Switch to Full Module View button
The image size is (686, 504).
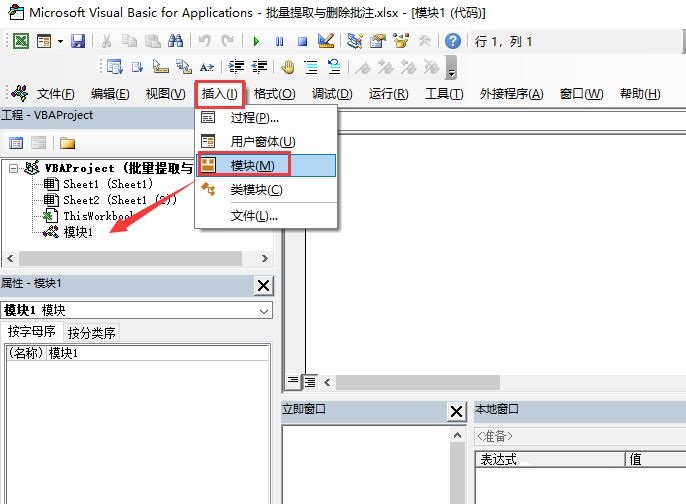click(x=310, y=382)
